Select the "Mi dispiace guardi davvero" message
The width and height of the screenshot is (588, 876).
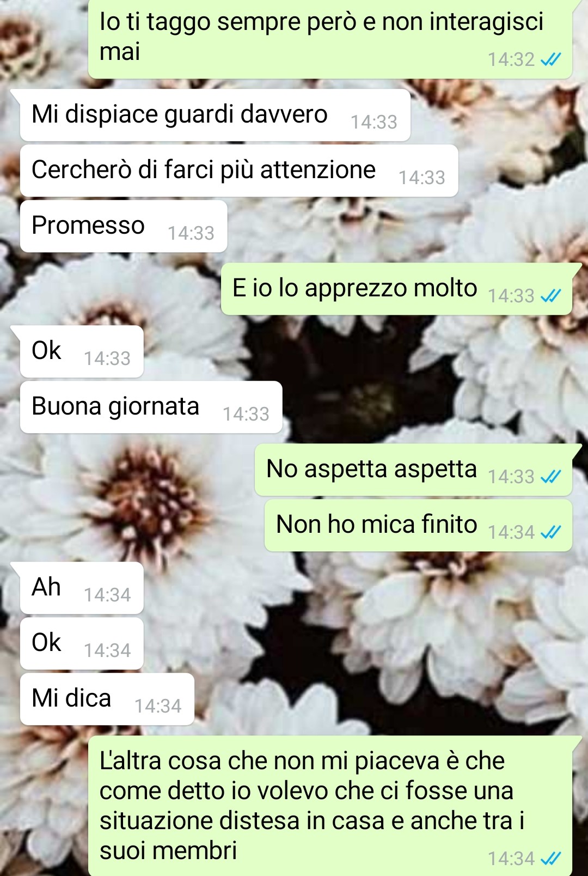(215, 115)
